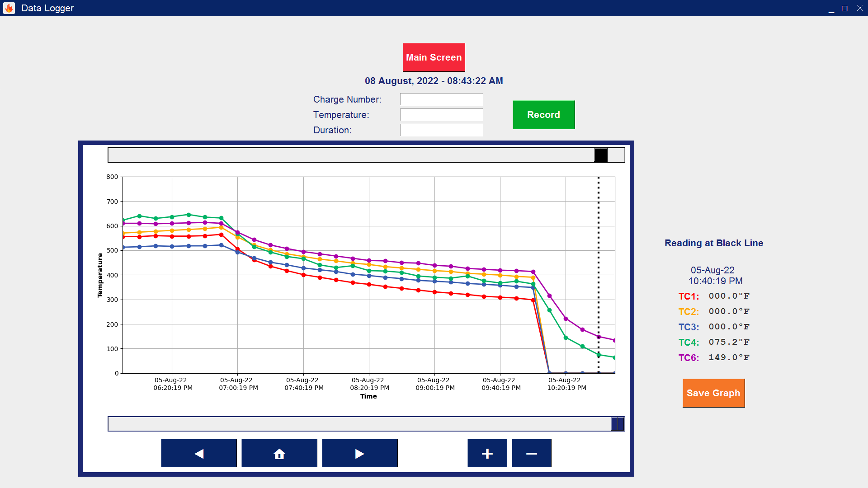This screenshot has width=868, height=488.
Task: Zoom in with the plus button
Action: (487, 453)
